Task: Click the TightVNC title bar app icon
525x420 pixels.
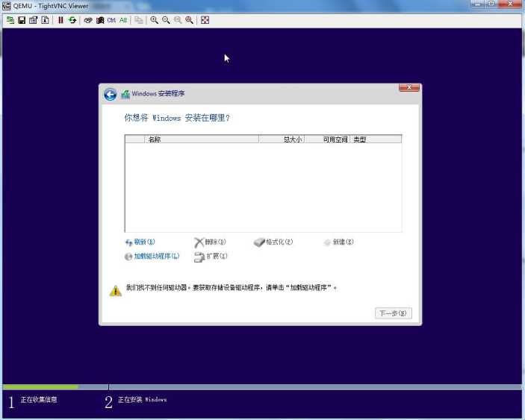Action: pyautogui.click(x=7, y=6)
